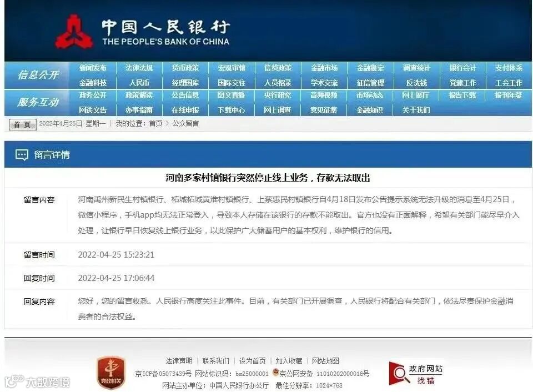Open the 央行研究 menu item
Screen dimensions: 533x392
click(278, 95)
